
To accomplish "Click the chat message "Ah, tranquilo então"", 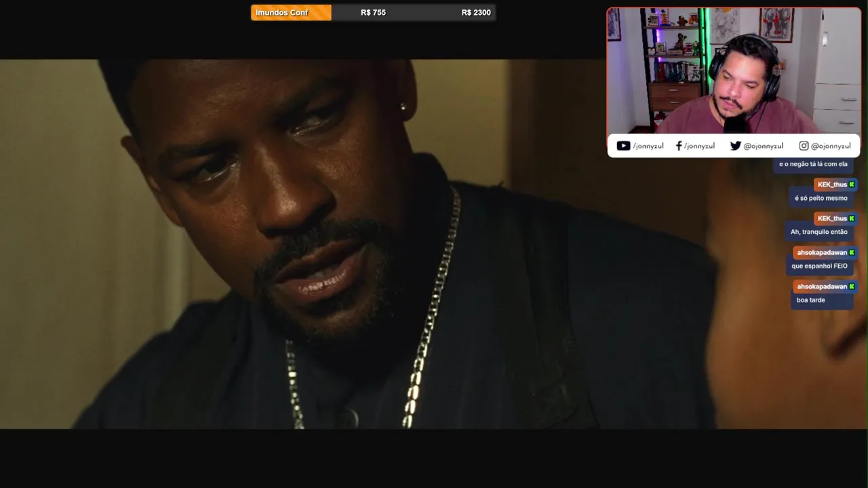I will [818, 232].
